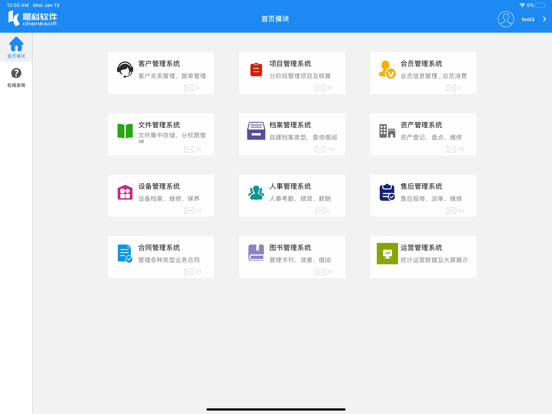Click message envelope in equipment management card
Viewport: 552px width, 414px height.
coord(189,211)
